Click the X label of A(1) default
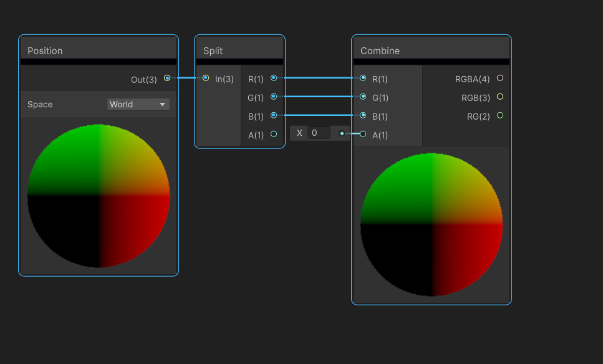 (x=299, y=133)
